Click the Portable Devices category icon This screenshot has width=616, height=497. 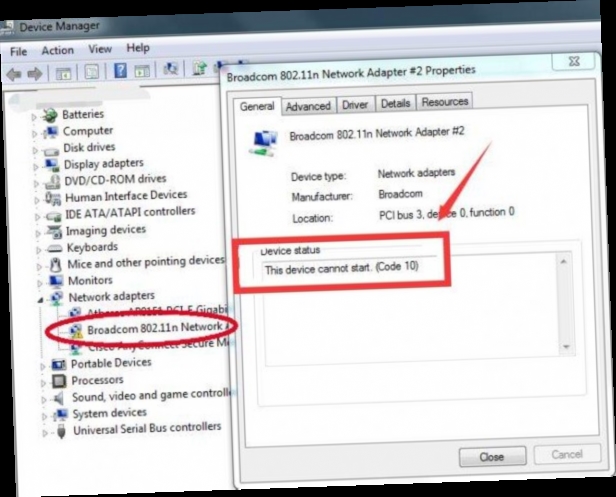point(59,365)
